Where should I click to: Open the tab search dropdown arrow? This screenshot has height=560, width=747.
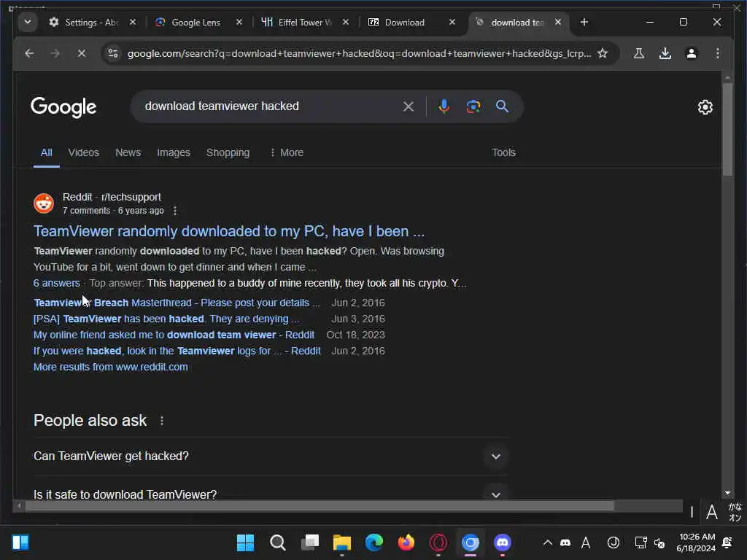click(28, 23)
